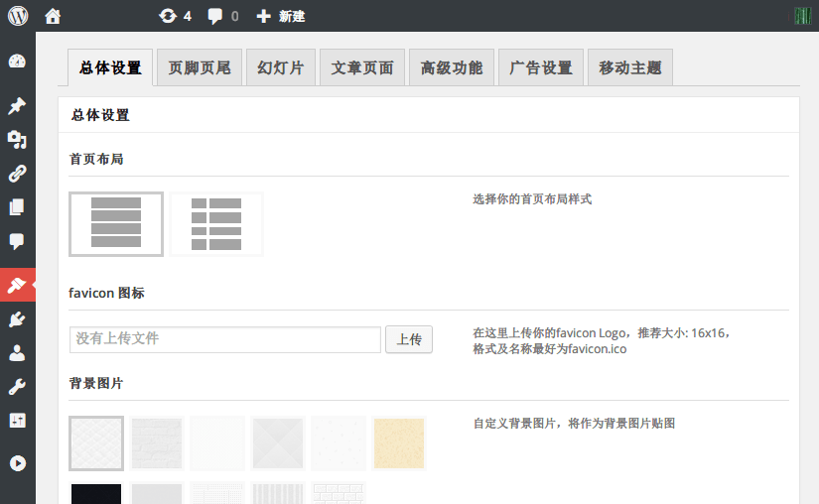Select plain white third background pattern
Viewport: 819px width, 504px height.
pyautogui.click(x=217, y=443)
